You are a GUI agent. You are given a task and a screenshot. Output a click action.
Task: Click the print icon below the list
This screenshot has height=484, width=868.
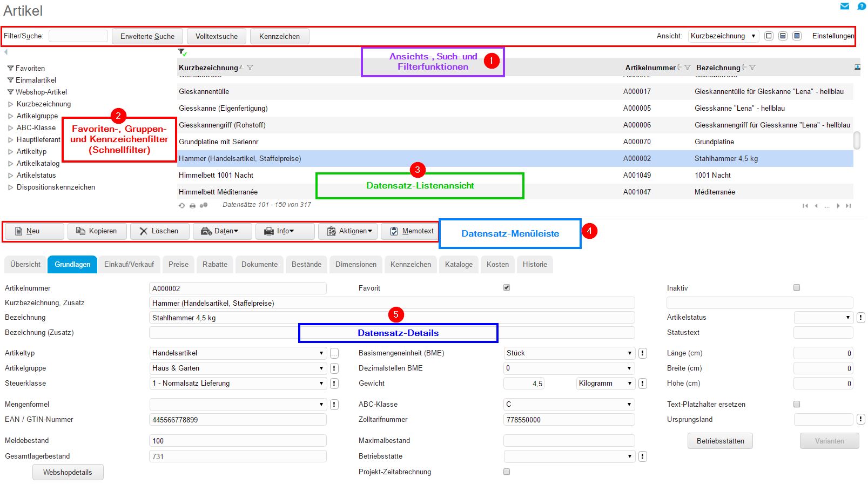pyautogui.click(x=192, y=206)
